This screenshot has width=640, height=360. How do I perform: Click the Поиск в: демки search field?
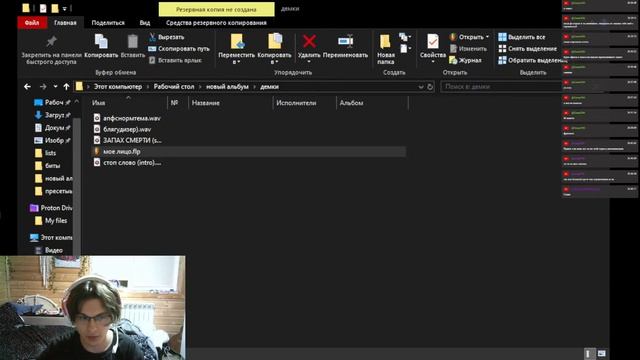tap(501, 87)
